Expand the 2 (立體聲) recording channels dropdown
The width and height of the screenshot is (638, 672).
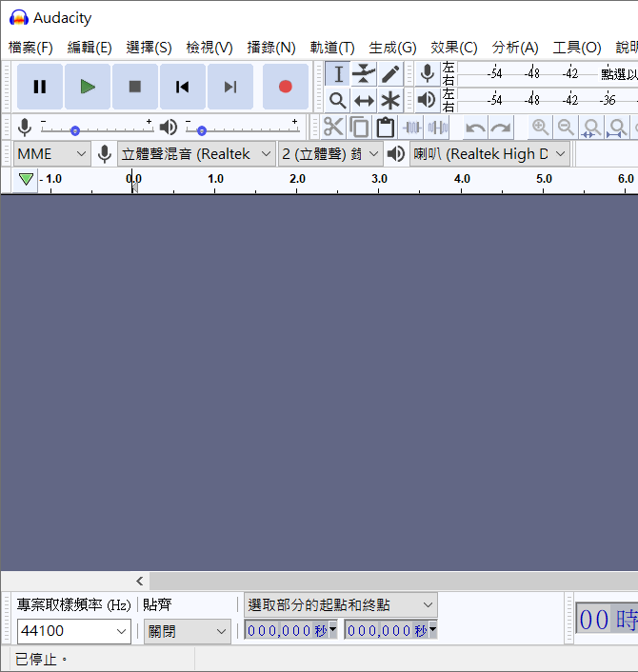(x=330, y=154)
